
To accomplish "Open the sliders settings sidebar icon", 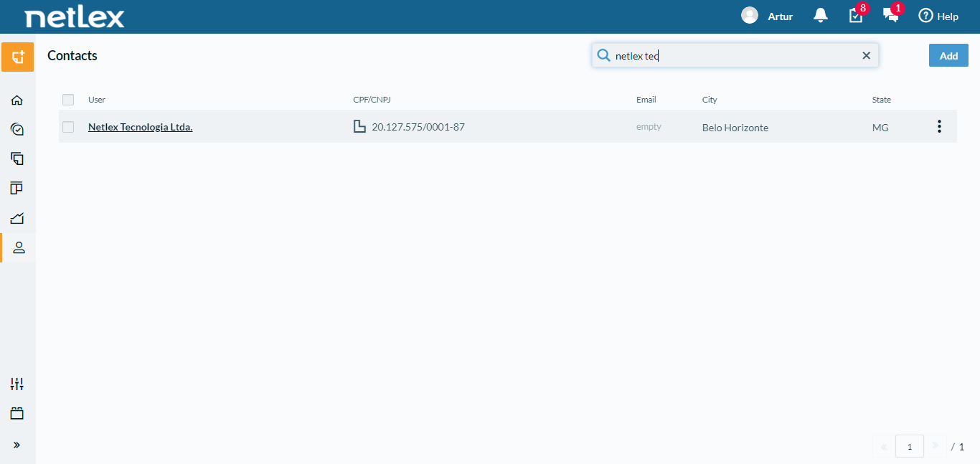I will click(x=17, y=384).
